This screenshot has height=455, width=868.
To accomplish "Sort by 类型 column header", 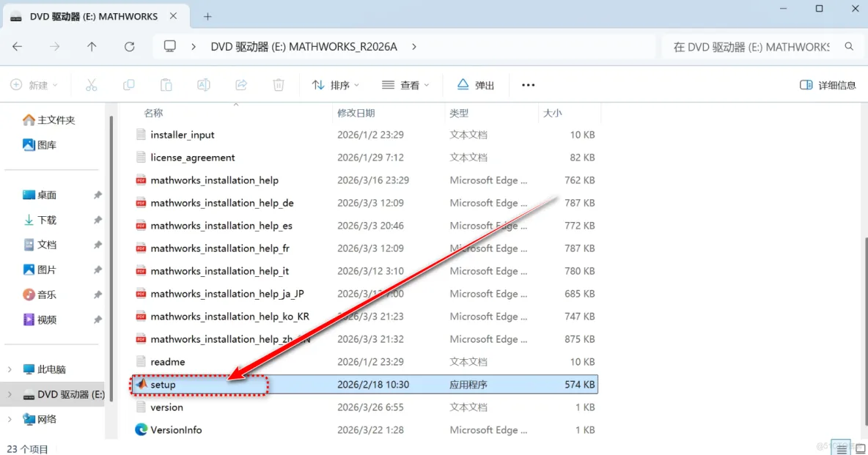I will 459,113.
